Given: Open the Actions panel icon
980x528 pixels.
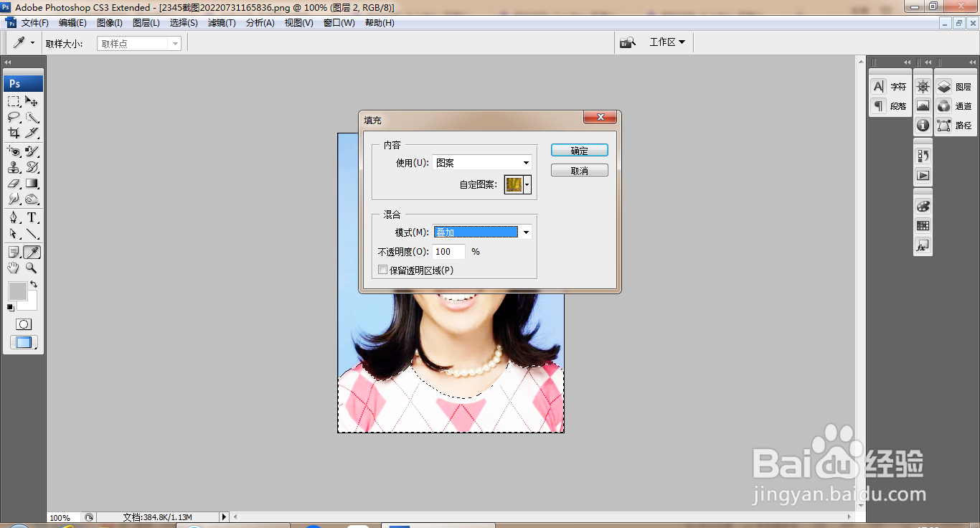Looking at the screenshot, I should (923, 175).
